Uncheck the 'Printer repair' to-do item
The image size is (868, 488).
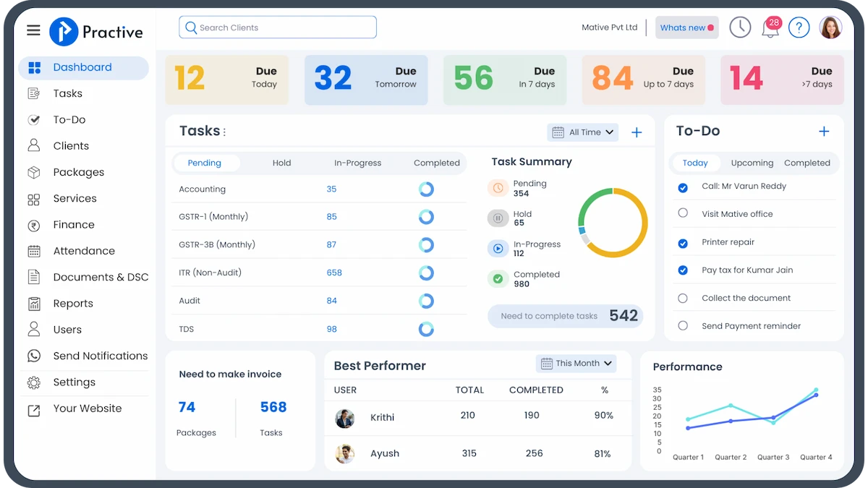[682, 241]
